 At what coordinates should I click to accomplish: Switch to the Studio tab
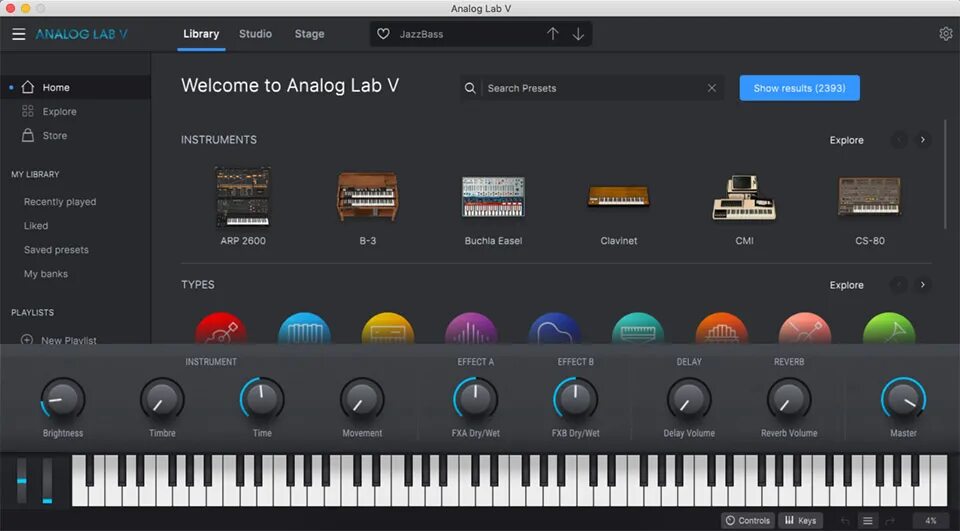255,34
